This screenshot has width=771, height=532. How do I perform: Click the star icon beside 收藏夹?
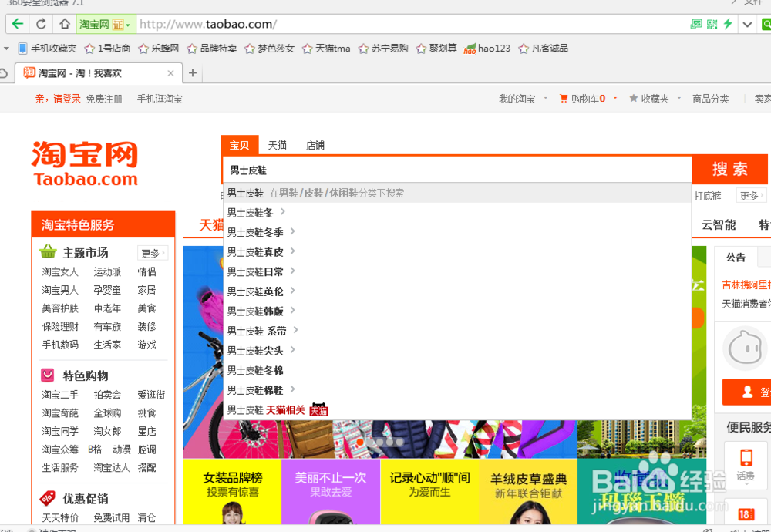coord(633,99)
